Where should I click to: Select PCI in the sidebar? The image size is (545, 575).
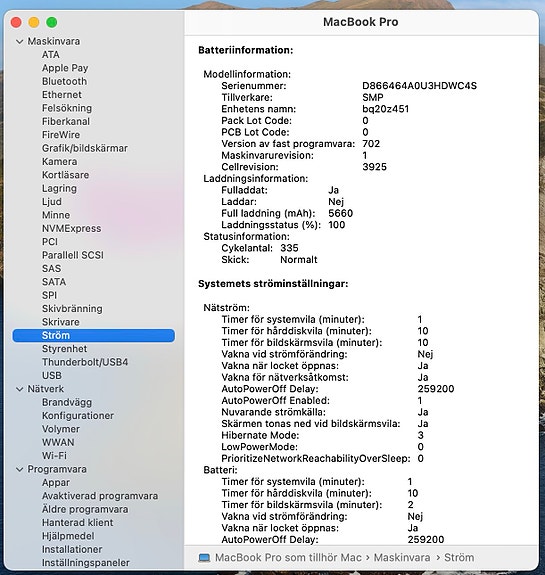(50, 242)
